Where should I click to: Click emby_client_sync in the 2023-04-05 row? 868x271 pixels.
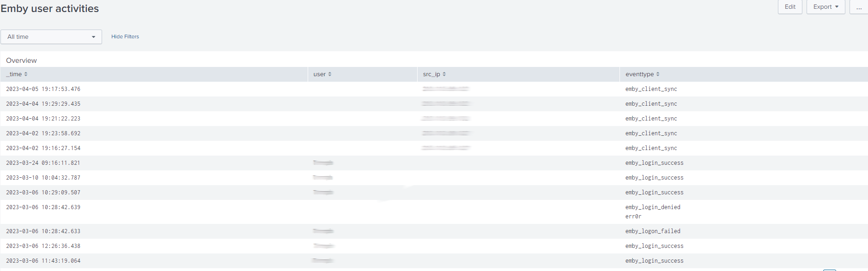(x=651, y=89)
